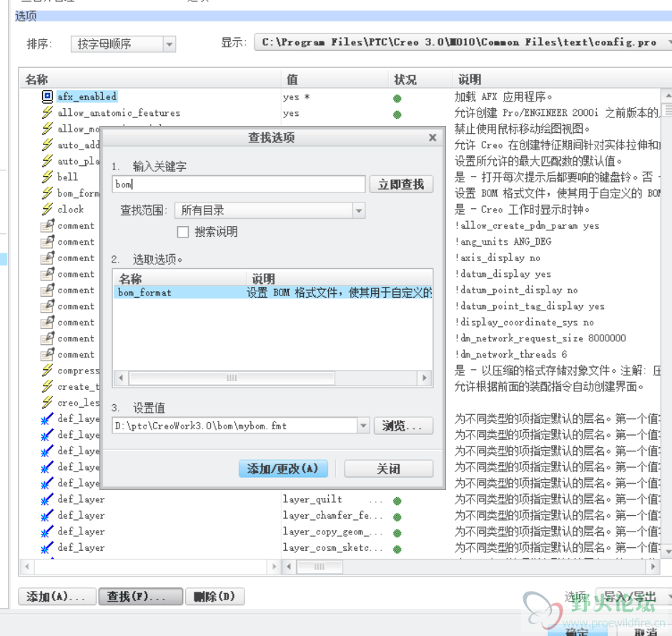This screenshot has width=672, height=636.
Task: Click the icon beside the def_layer row with value layer_copy_geom_
Action: (47, 532)
